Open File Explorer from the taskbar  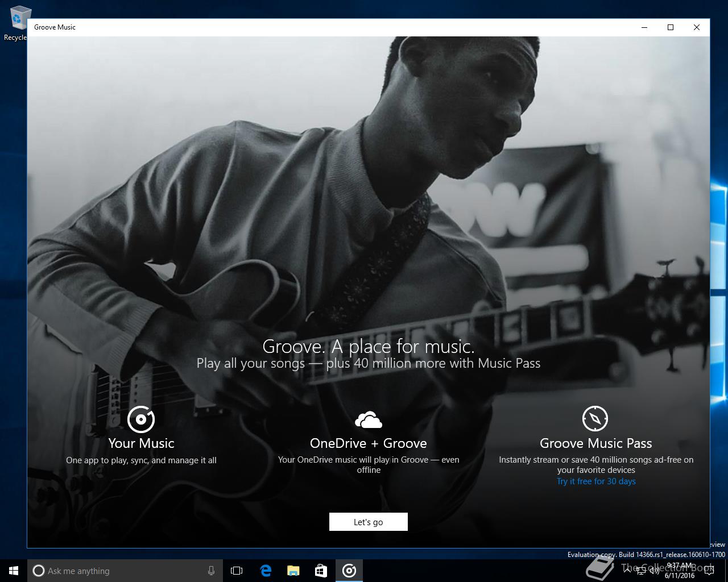(293, 571)
